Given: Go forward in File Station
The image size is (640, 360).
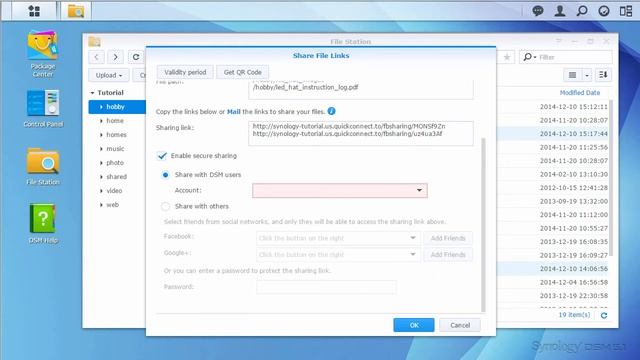Looking at the screenshot, I should pyautogui.click(x=116, y=57).
